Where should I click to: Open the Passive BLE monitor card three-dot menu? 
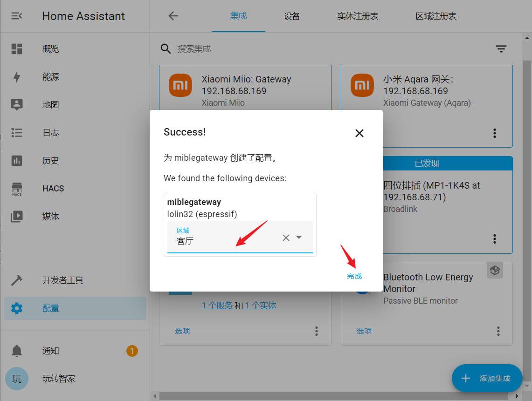pyautogui.click(x=498, y=331)
